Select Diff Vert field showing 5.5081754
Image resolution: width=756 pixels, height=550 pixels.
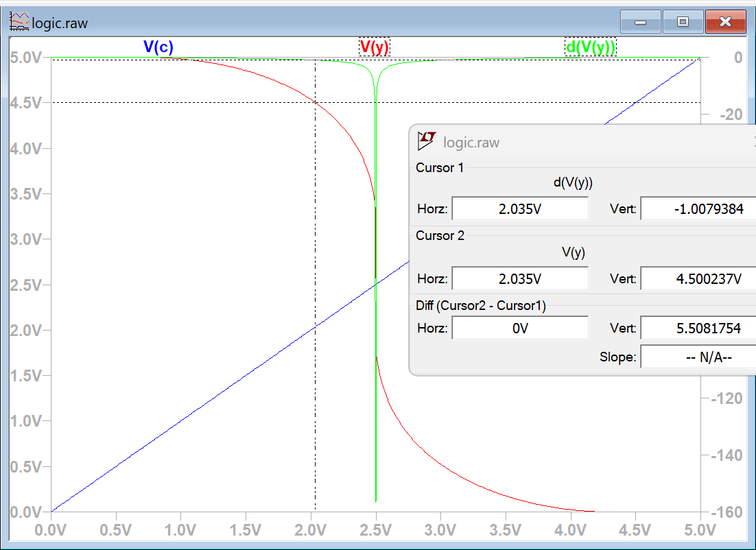click(698, 328)
